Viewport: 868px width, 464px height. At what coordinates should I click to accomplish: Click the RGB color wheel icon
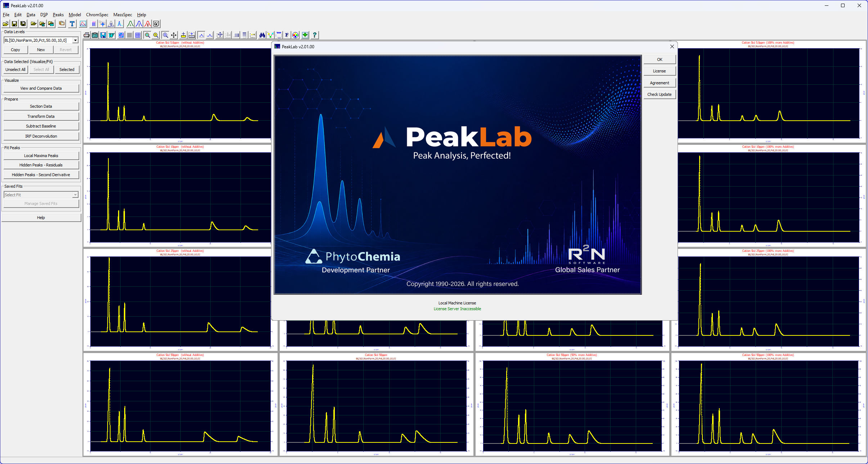(x=296, y=35)
